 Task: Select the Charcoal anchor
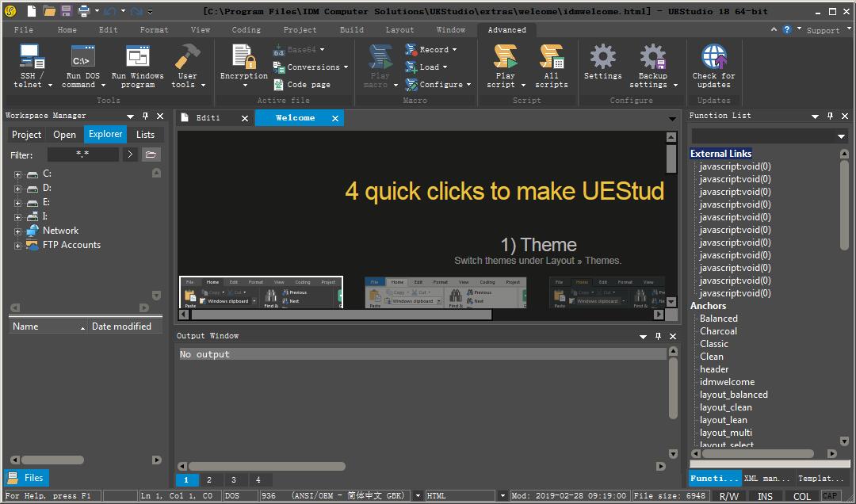point(718,331)
